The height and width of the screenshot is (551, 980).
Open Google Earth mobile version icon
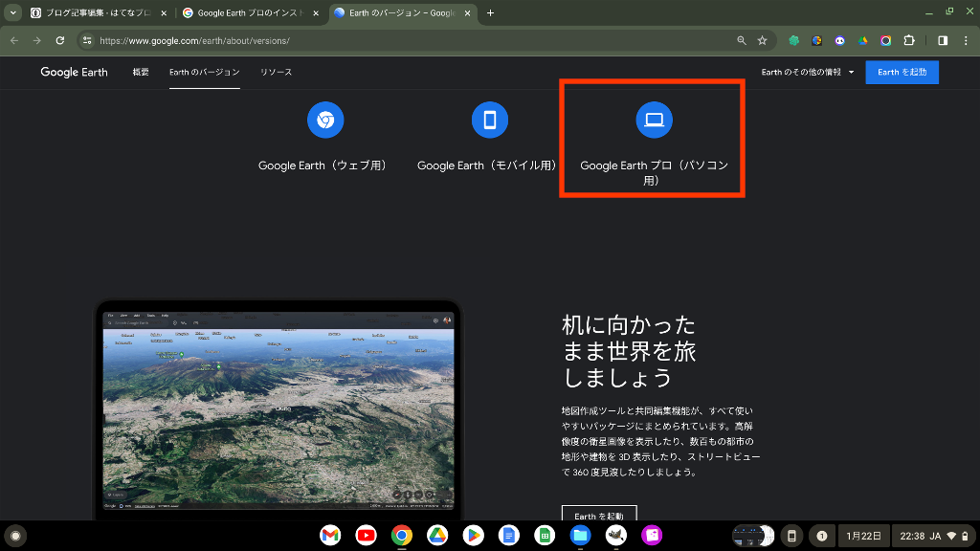pyautogui.click(x=489, y=120)
